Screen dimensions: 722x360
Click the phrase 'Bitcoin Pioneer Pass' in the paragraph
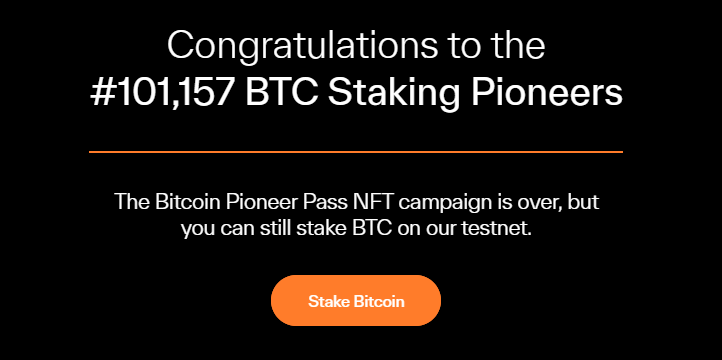(251, 202)
